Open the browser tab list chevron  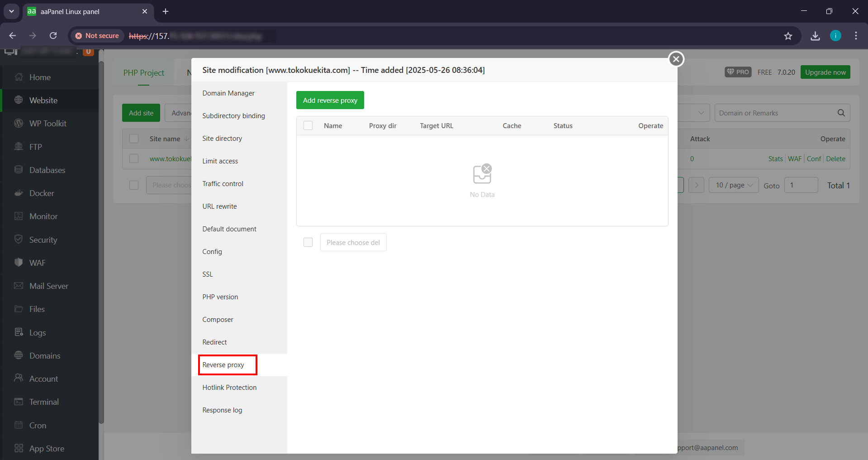point(11,11)
